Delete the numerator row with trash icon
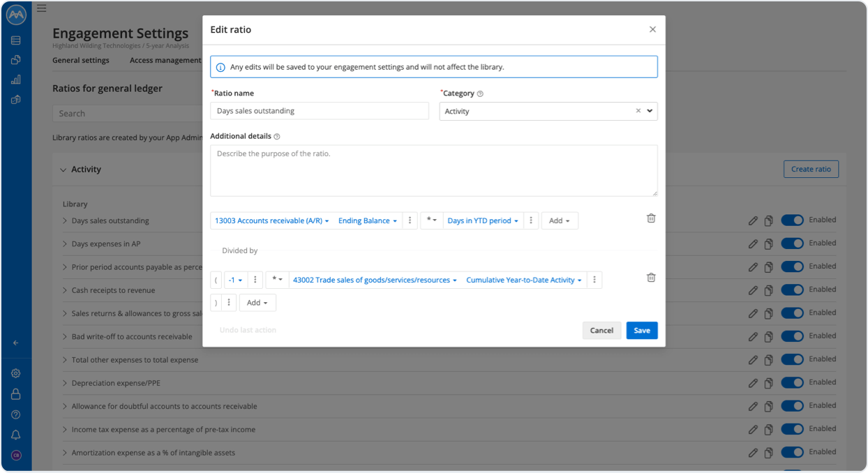The width and height of the screenshot is (868, 473). coord(651,218)
